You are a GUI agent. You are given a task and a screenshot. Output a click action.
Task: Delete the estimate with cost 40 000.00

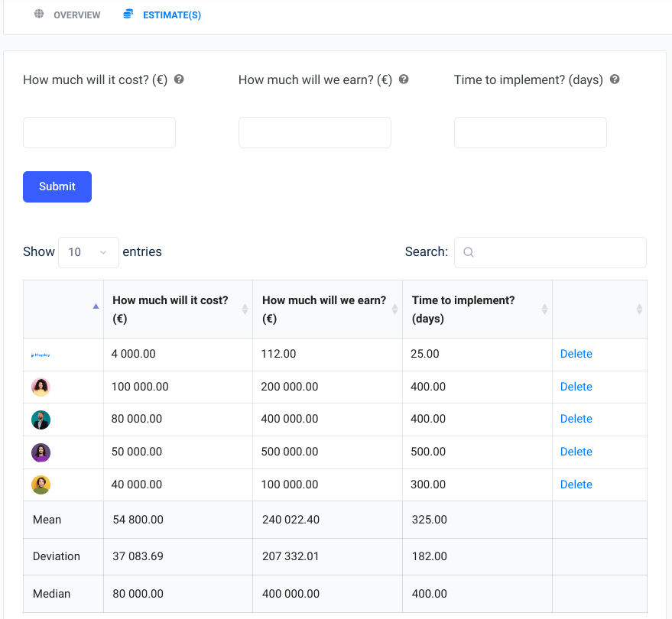pyautogui.click(x=576, y=485)
